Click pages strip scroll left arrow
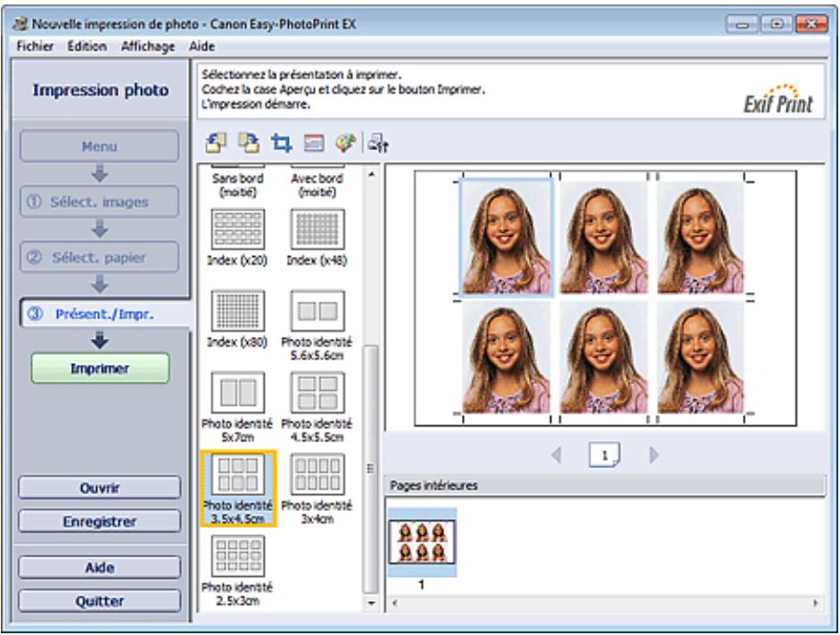Screen dimensions: 840x635 point(394,603)
